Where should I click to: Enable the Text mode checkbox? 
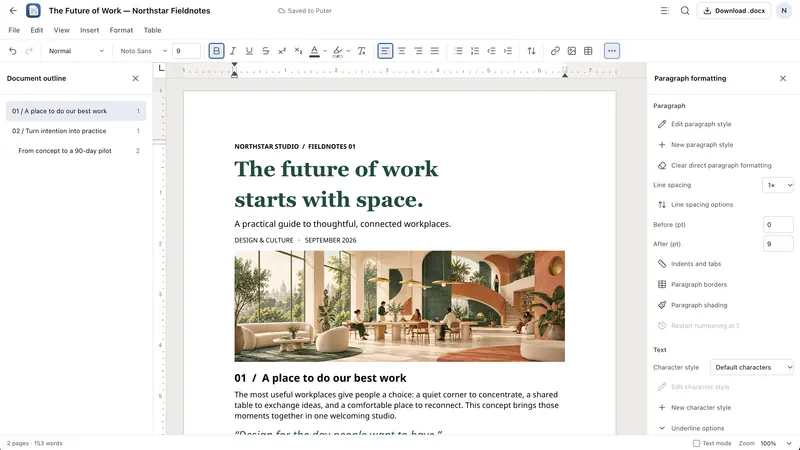pyautogui.click(x=696, y=443)
